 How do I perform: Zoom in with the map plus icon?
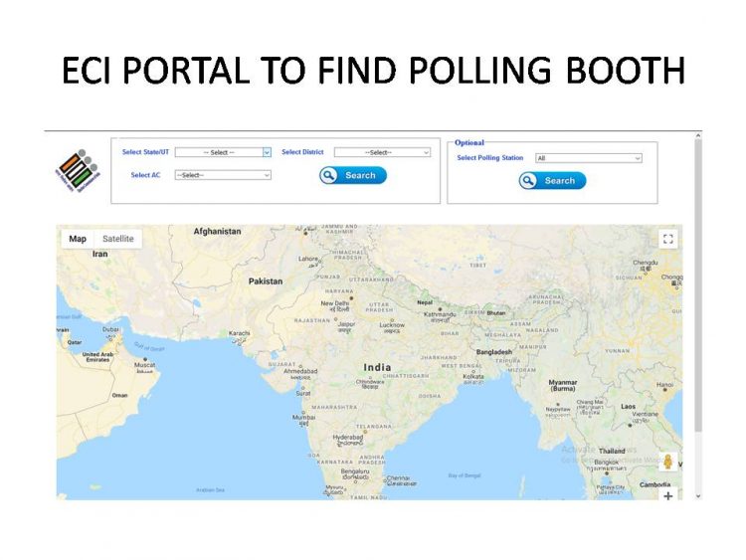tap(668, 495)
